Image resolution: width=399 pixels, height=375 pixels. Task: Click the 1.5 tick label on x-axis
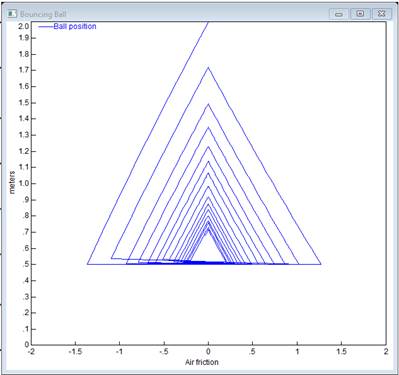(341, 351)
